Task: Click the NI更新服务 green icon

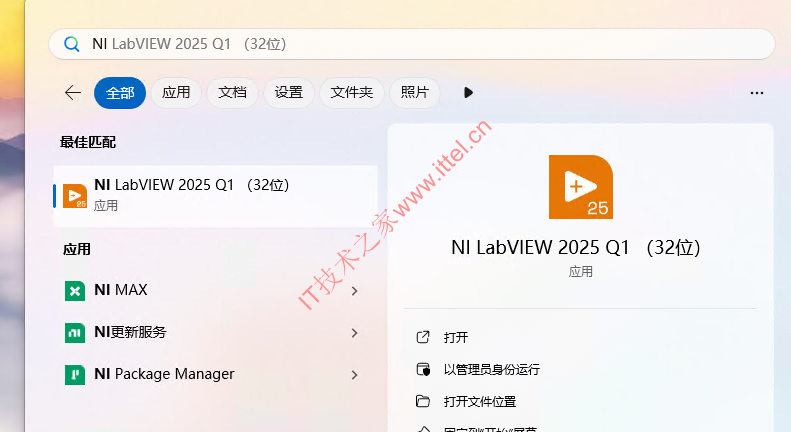Action: tap(75, 333)
